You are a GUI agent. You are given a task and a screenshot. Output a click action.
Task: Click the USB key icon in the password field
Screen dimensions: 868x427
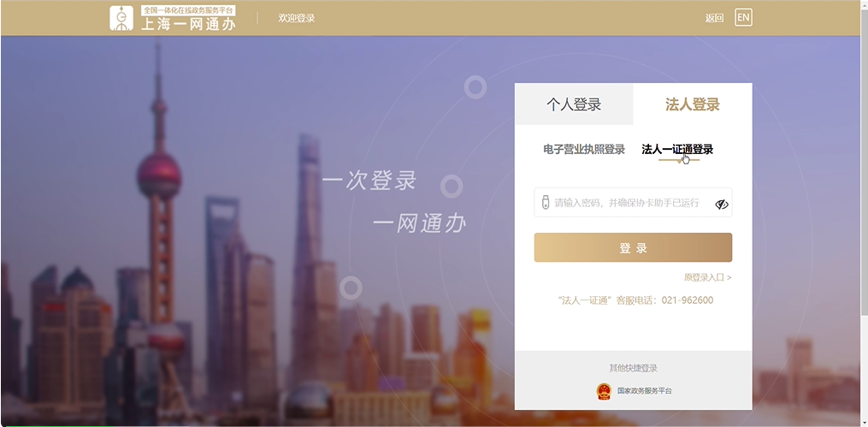[545, 203]
